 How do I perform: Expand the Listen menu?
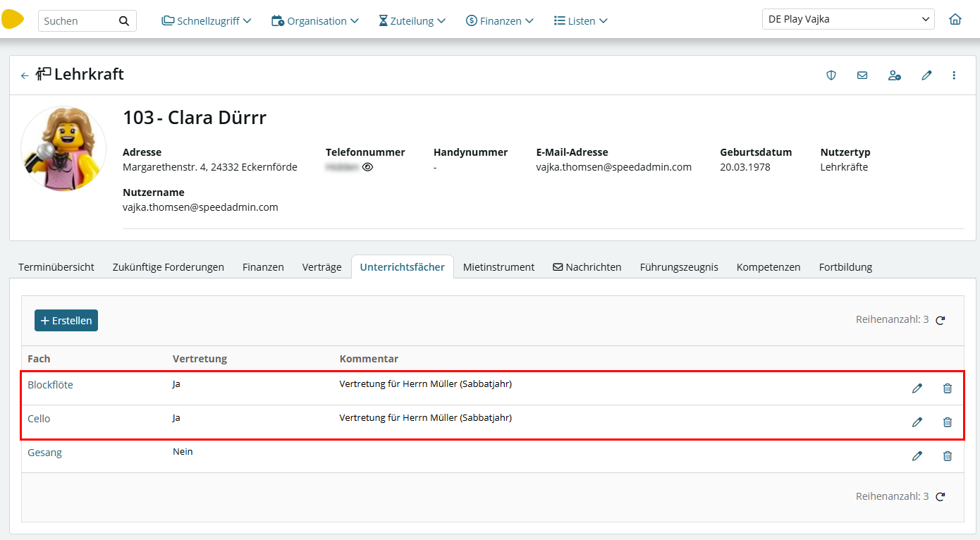(x=581, y=21)
